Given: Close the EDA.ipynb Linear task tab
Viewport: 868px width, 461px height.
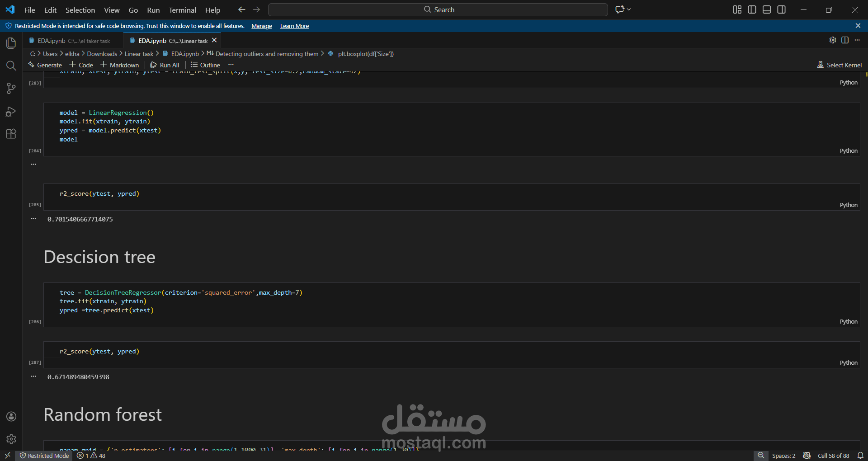Looking at the screenshot, I should coord(214,40).
